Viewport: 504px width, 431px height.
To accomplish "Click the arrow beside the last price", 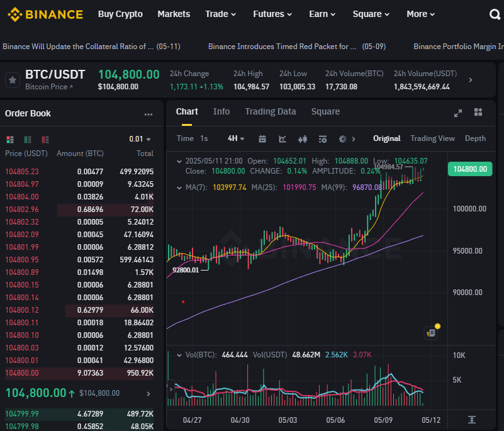I will click(x=148, y=394).
